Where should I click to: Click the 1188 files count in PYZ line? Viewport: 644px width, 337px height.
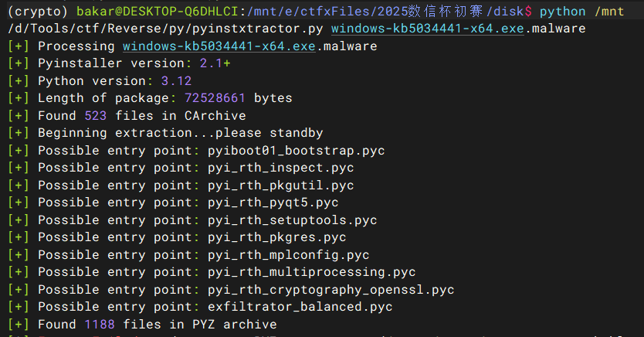click(x=100, y=325)
